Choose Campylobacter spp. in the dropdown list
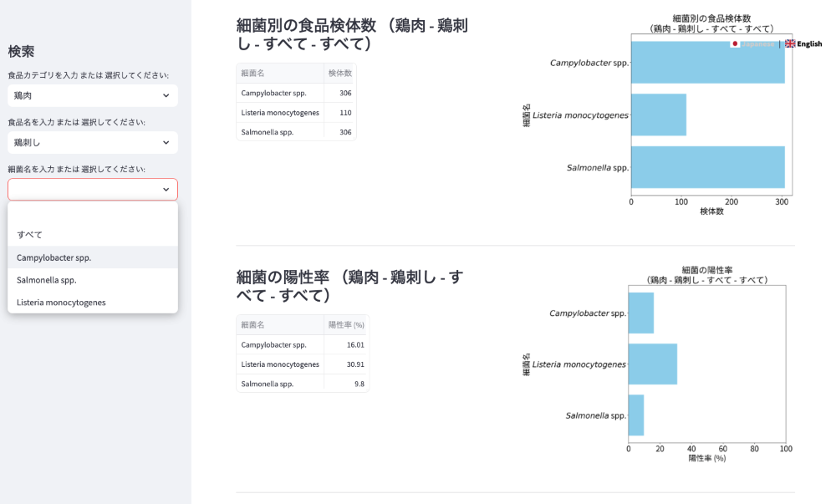 [54, 257]
